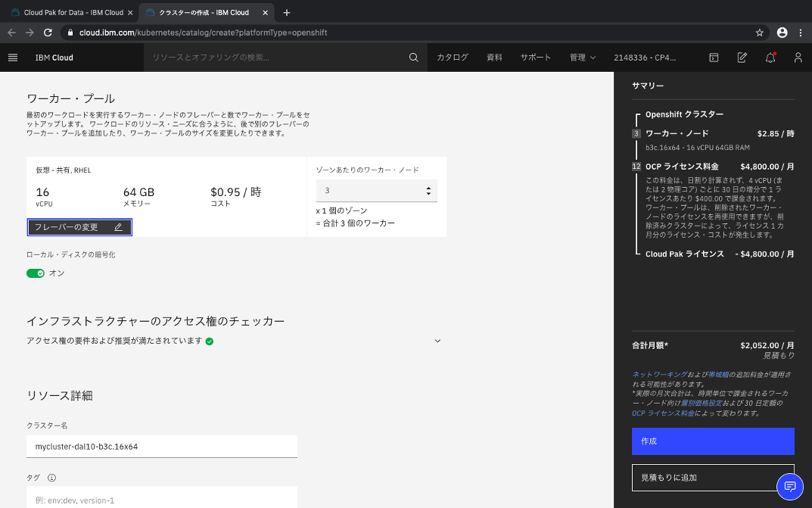Click the ワーカー・ノード $2.85 / 時 summary line
This screenshot has height=508, width=812.
720,133
